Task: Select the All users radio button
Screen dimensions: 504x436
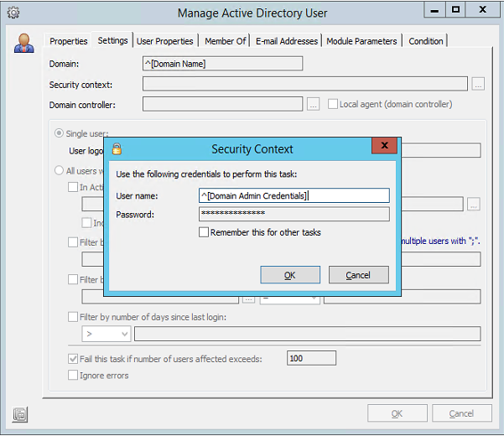Action: pos(59,170)
